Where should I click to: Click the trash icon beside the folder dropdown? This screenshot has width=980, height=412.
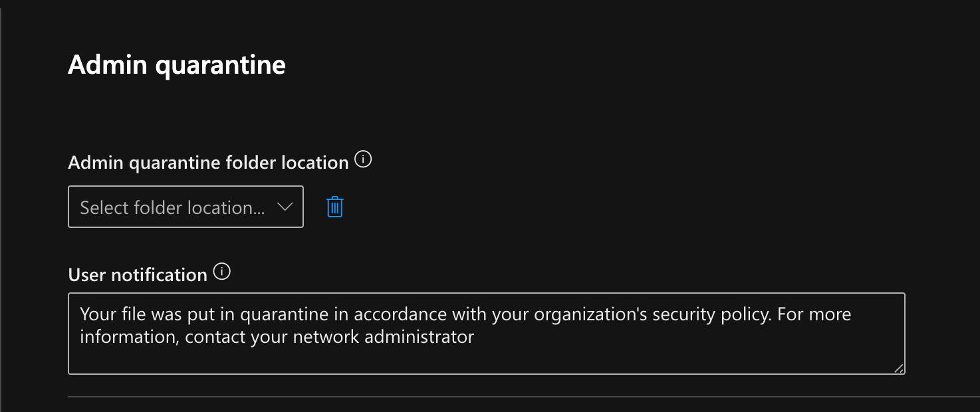coord(334,207)
